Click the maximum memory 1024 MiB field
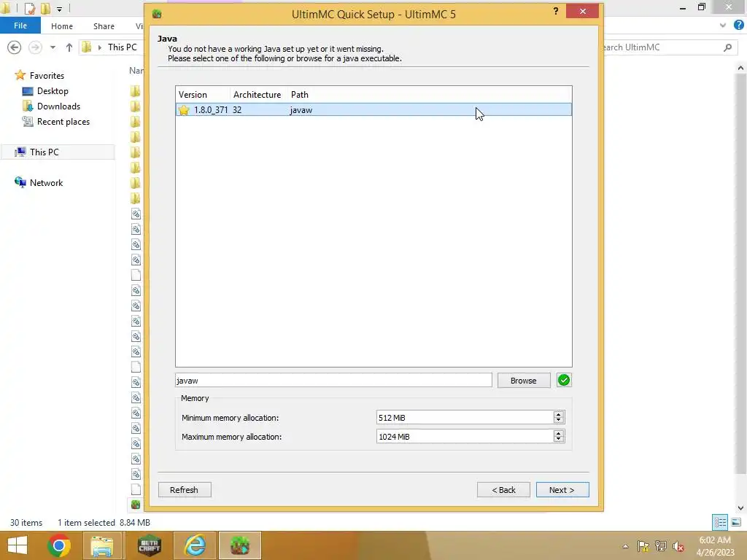The image size is (747, 560). pyautogui.click(x=465, y=437)
